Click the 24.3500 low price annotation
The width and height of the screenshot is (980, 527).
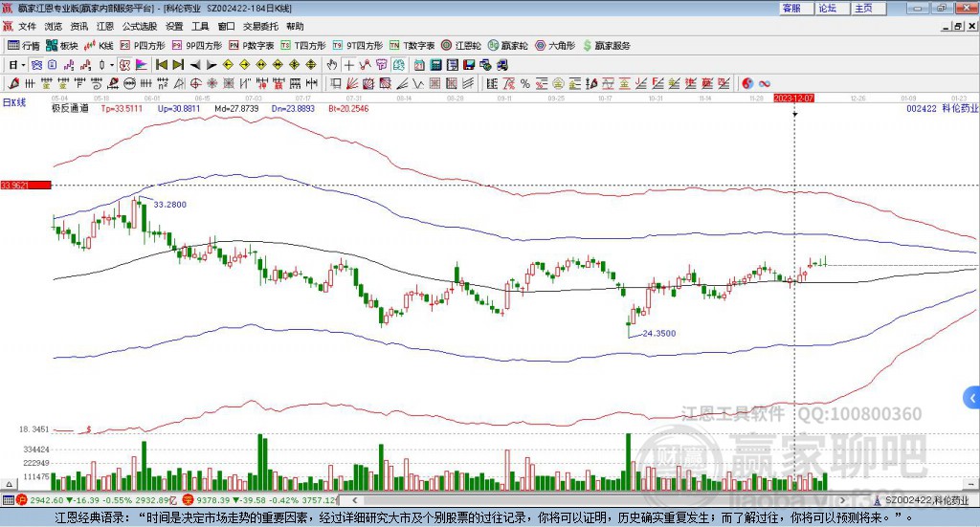(x=659, y=334)
